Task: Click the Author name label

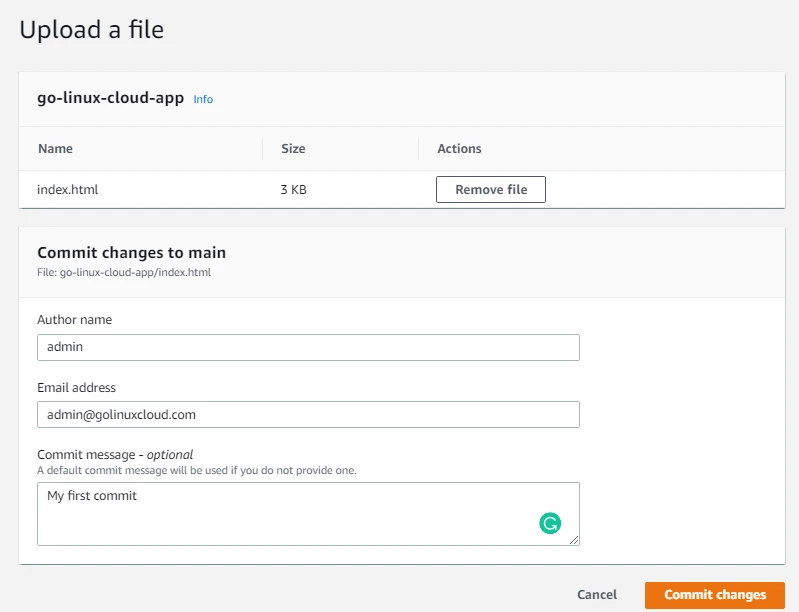Action: tap(74, 320)
